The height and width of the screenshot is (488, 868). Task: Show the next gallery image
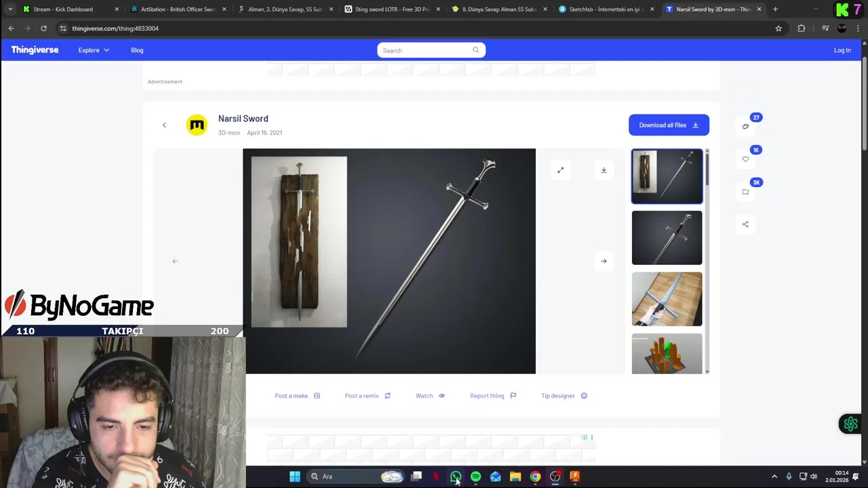[604, 261]
